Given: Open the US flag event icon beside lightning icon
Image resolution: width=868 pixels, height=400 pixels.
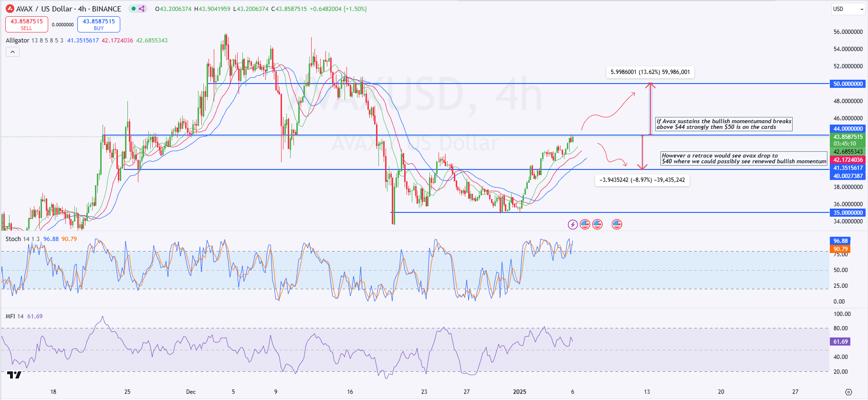Looking at the screenshot, I should tap(585, 224).
